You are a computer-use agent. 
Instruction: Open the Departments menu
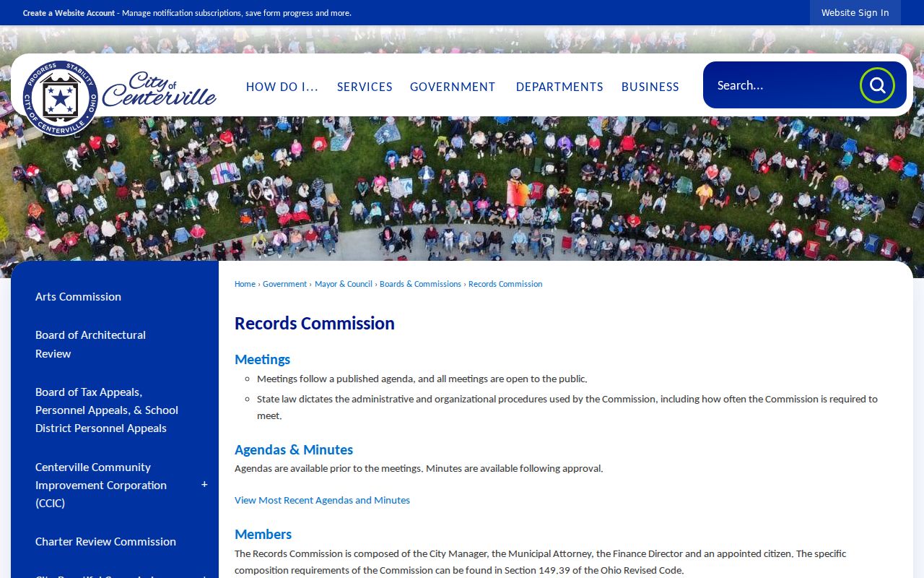point(559,87)
